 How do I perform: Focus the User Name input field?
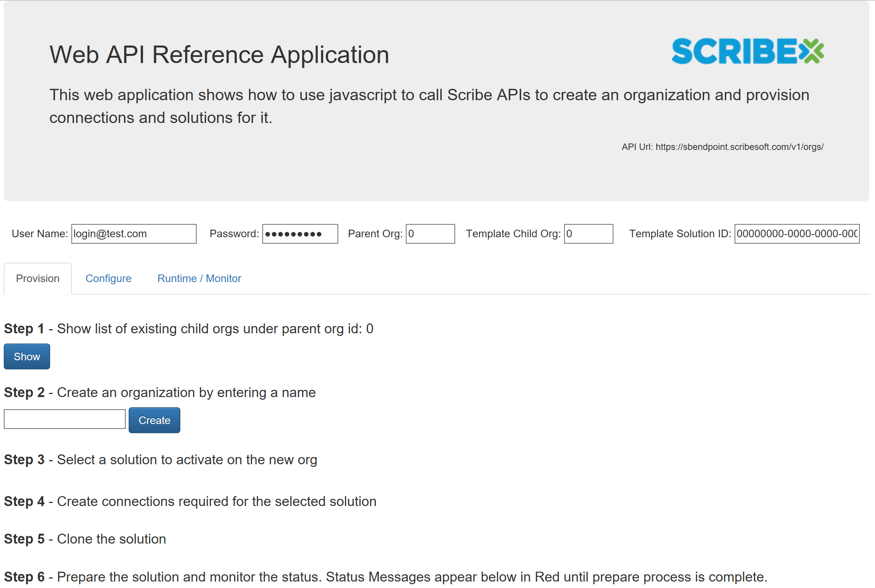[x=134, y=234]
